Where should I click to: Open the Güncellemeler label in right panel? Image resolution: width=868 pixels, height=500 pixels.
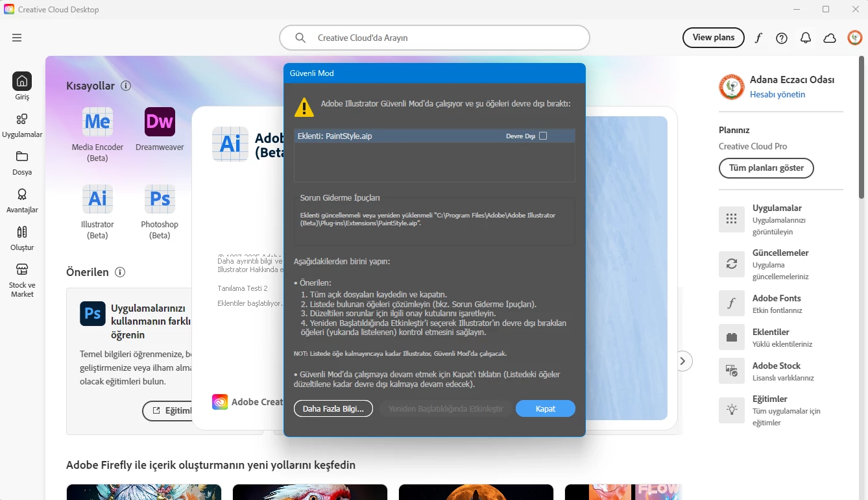point(780,253)
